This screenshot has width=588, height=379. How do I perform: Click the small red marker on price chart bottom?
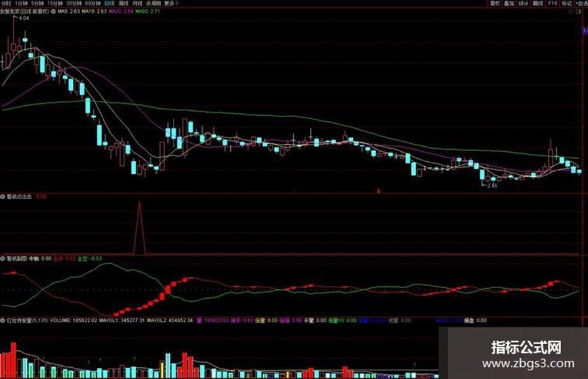pyautogui.click(x=379, y=191)
